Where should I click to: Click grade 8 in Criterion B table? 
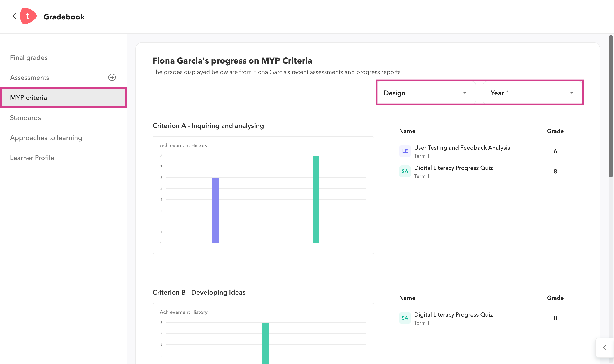pyautogui.click(x=555, y=318)
